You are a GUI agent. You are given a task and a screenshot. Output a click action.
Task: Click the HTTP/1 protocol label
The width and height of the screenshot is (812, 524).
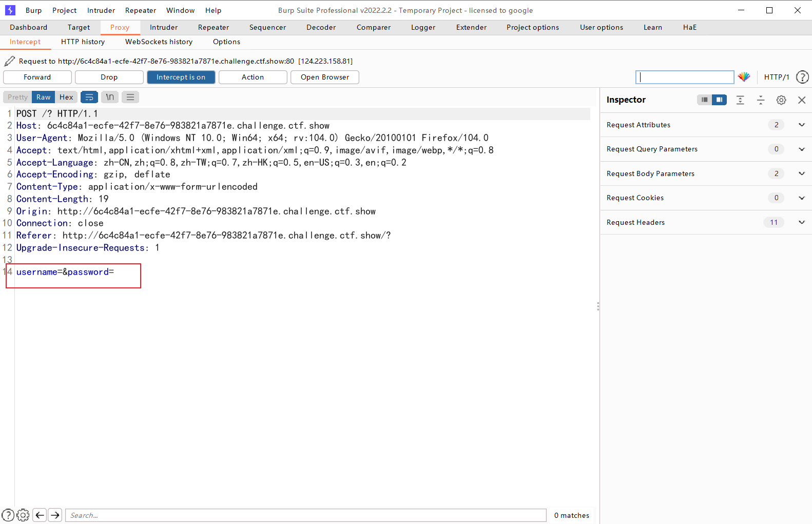click(777, 77)
